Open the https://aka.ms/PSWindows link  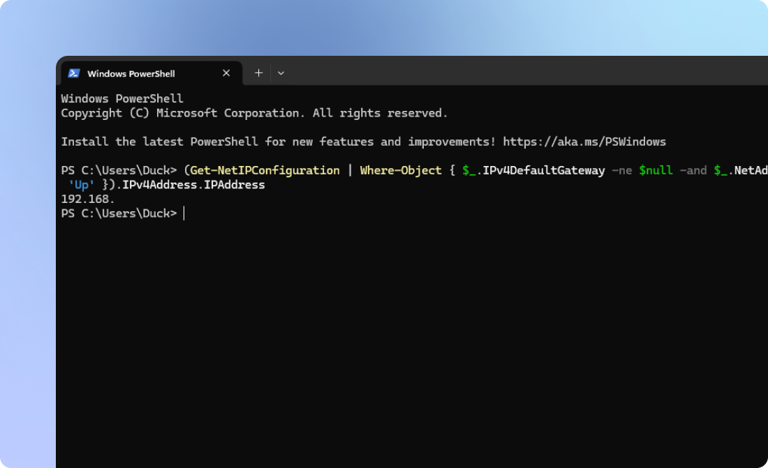(x=584, y=142)
